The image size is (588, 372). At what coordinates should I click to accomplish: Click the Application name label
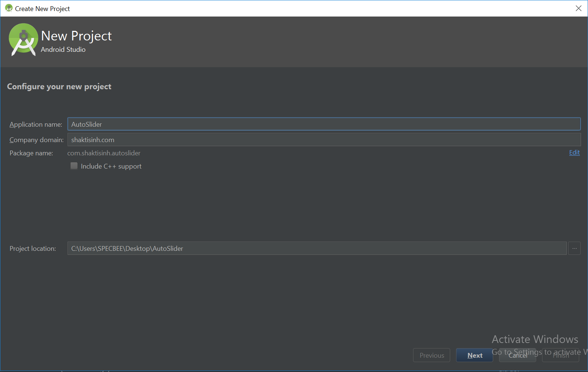pyautogui.click(x=36, y=124)
